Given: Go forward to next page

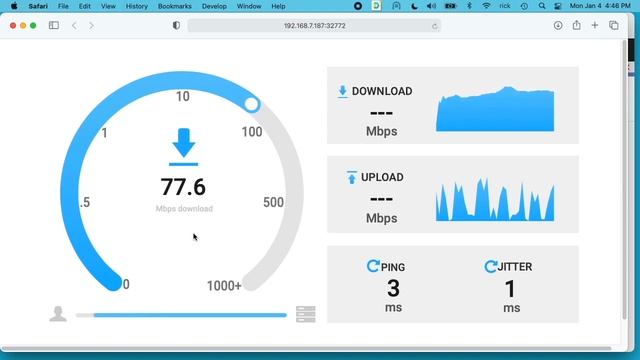Looking at the screenshot, I should (x=91, y=25).
